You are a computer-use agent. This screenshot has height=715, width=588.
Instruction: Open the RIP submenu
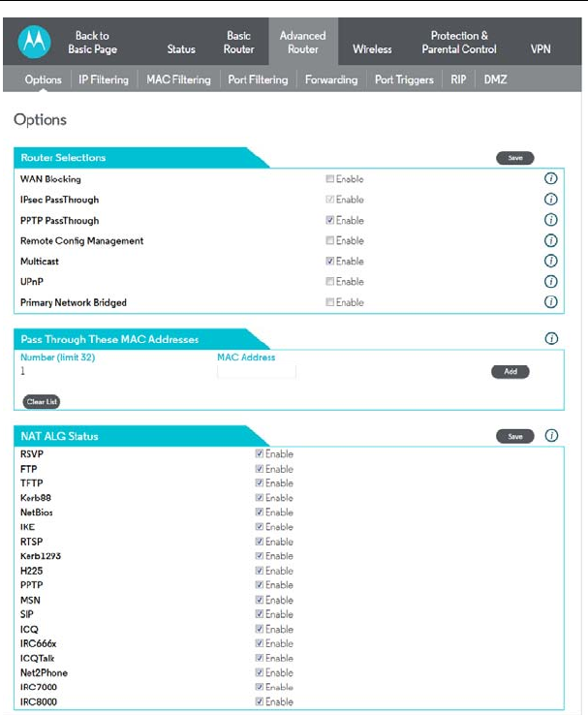coord(458,79)
